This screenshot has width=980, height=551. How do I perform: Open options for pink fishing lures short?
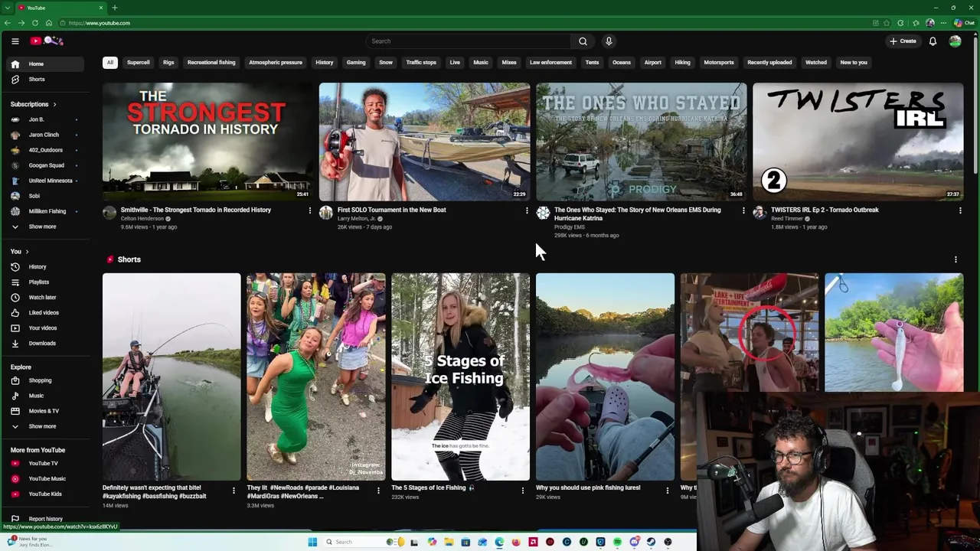coord(668,491)
